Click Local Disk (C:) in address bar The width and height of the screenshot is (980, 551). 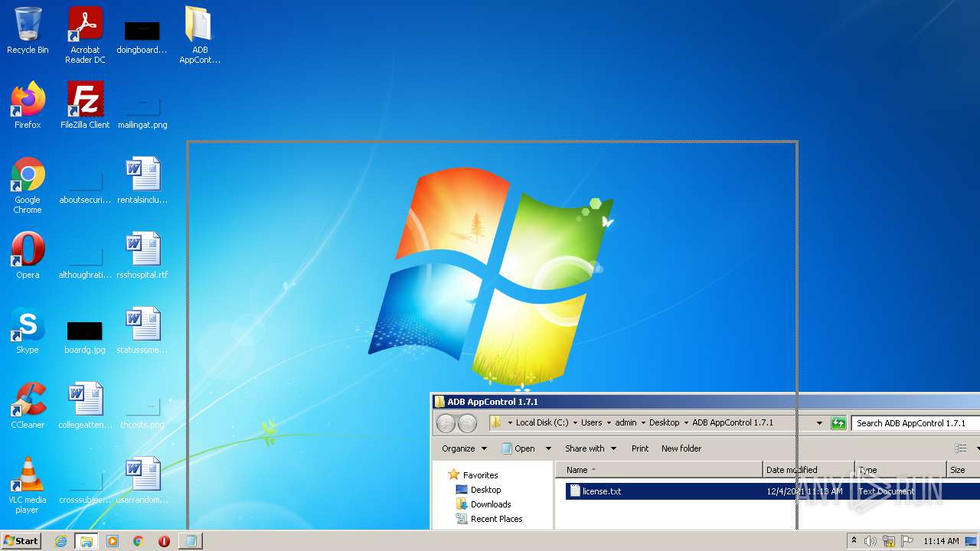pos(542,423)
